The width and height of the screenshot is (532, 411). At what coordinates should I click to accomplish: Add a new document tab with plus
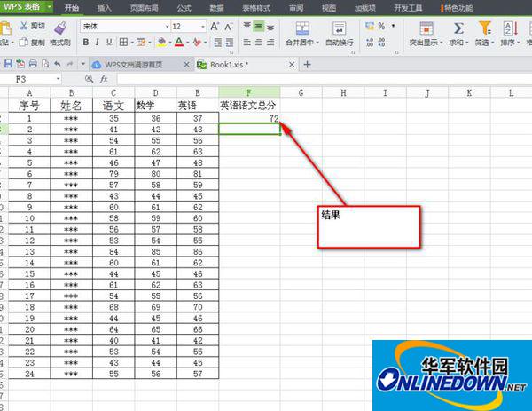307,64
